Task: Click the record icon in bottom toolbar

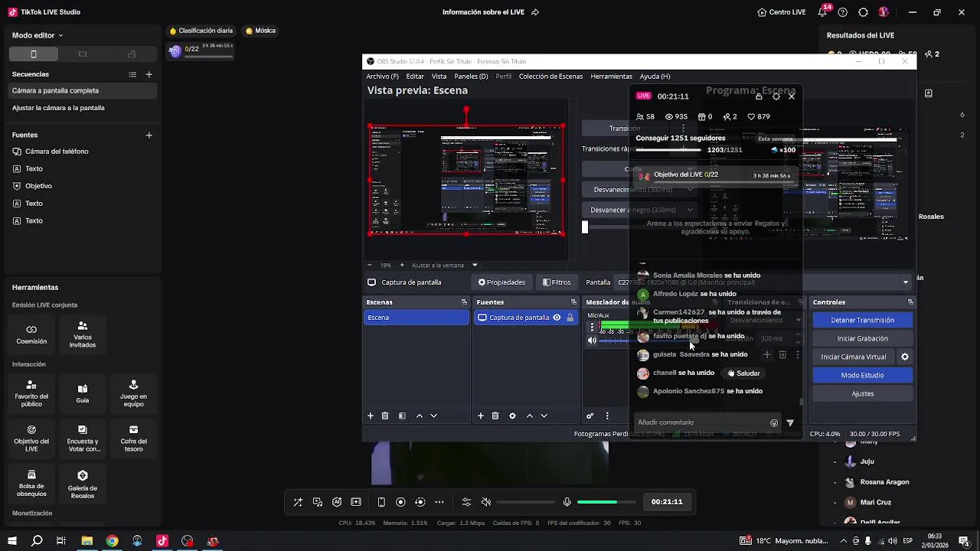Action: tap(400, 502)
